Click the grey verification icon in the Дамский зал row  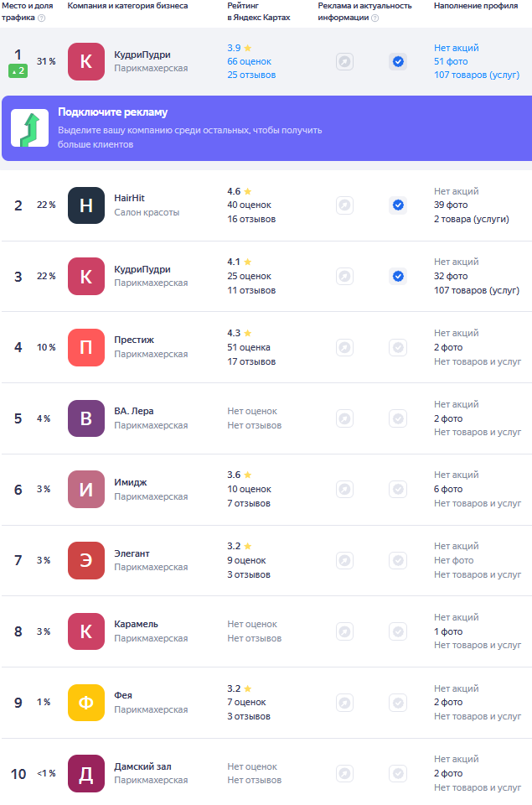(398, 773)
